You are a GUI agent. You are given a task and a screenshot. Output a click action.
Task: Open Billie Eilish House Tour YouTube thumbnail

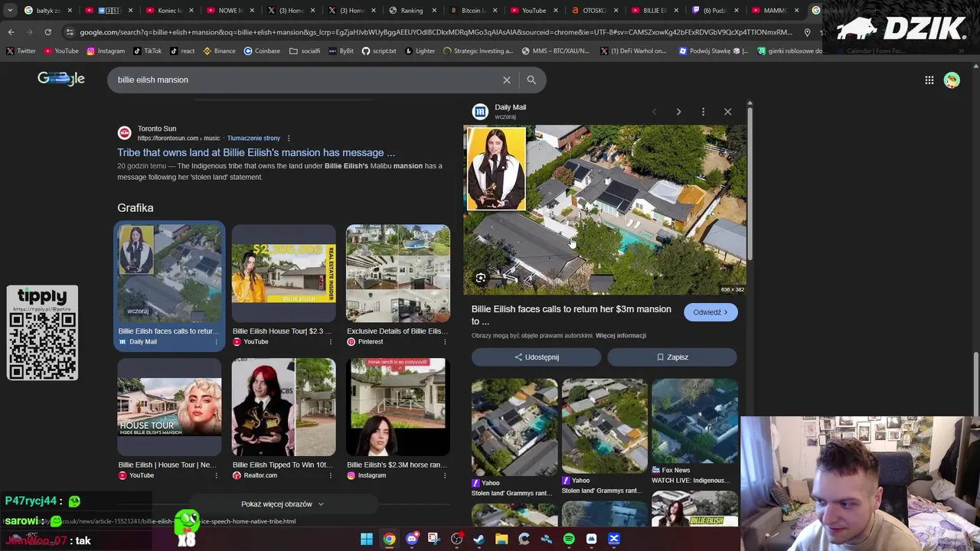click(283, 273)
